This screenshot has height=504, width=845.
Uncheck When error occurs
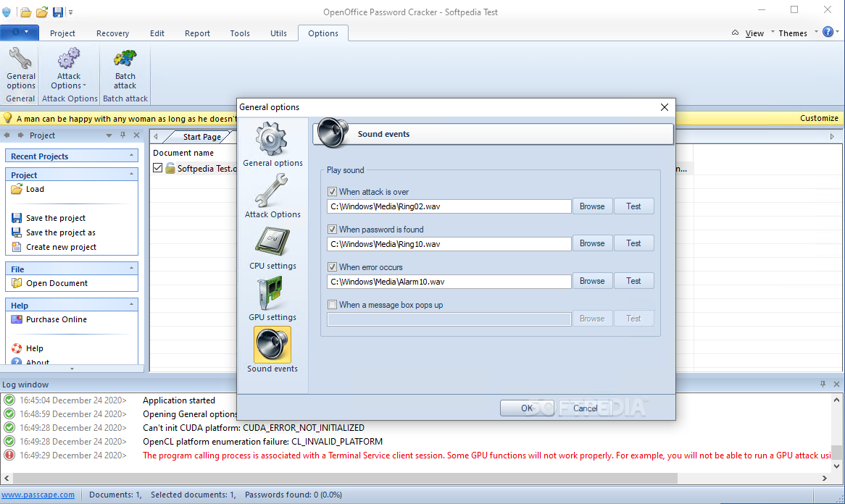click(332, 267)
